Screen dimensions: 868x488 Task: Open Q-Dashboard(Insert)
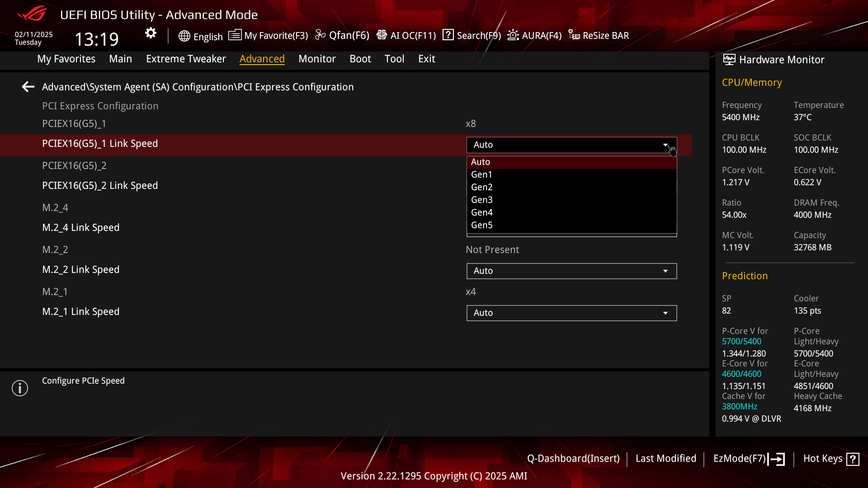click(573, 459)
